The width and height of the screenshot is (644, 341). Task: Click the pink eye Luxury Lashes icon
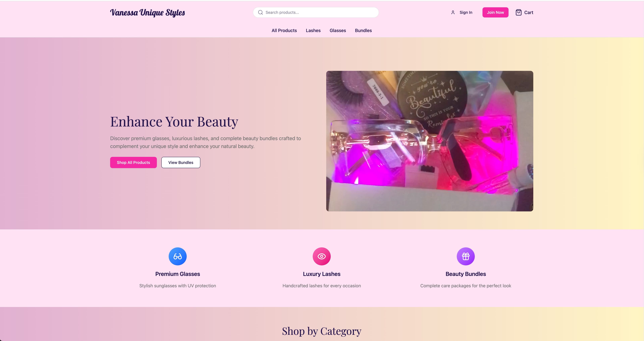coord(321,256)
